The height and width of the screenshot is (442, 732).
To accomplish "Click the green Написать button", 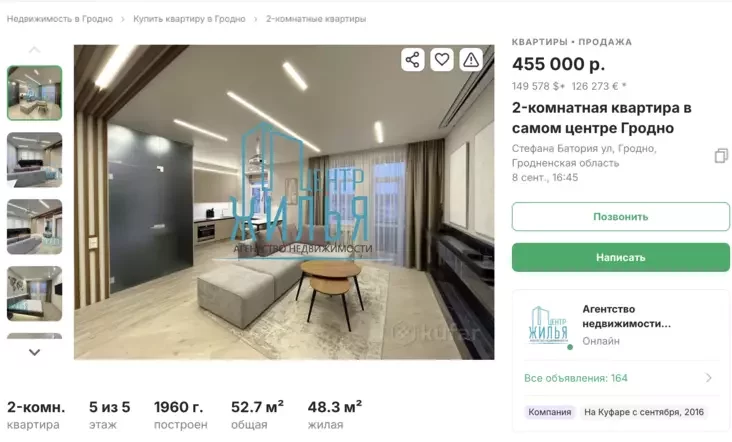I will 620,257.
